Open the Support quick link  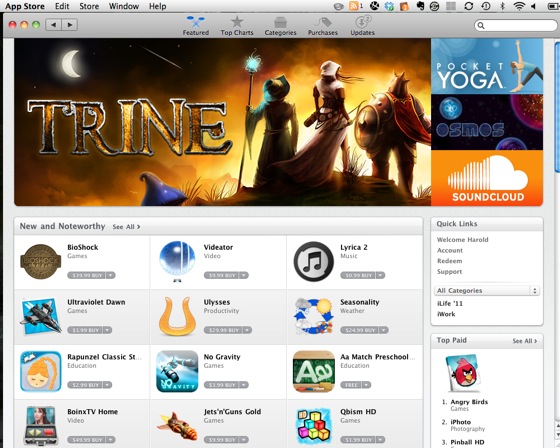449,272
